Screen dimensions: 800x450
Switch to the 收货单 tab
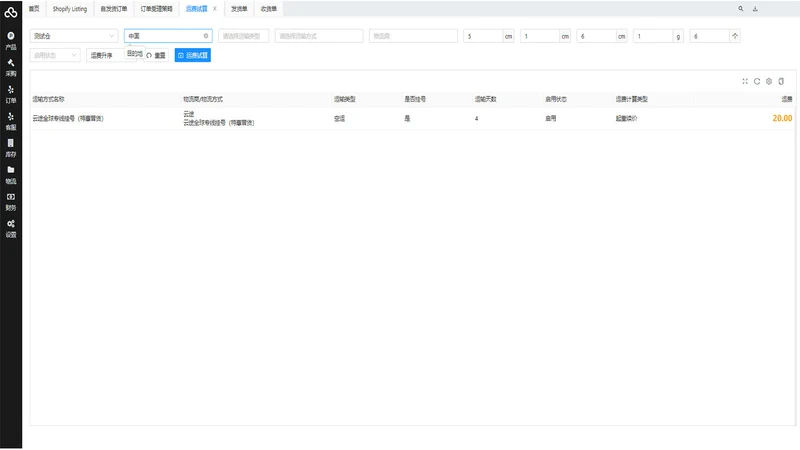268,9
